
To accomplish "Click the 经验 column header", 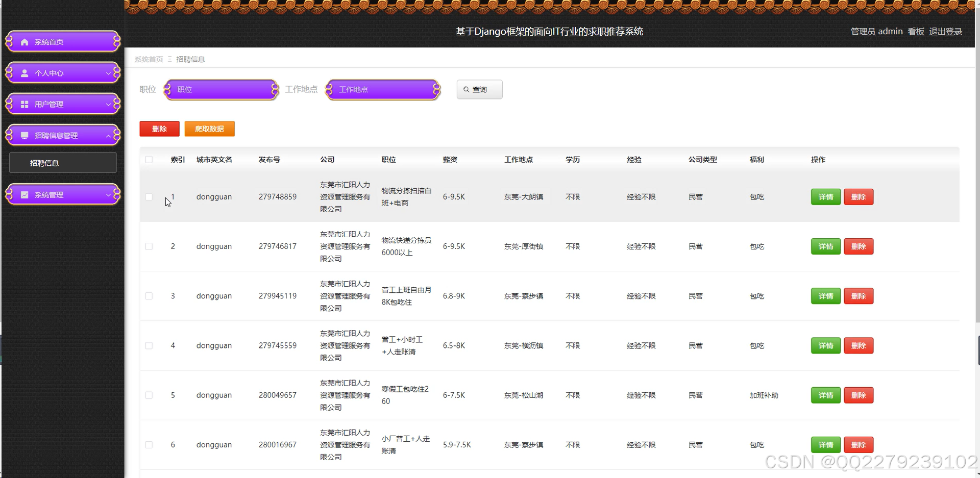I will pyautogui.click(x=634, y=160).
